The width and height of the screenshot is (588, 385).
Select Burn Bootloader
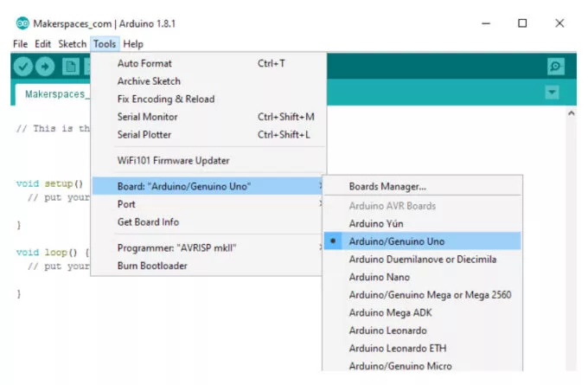152,266
